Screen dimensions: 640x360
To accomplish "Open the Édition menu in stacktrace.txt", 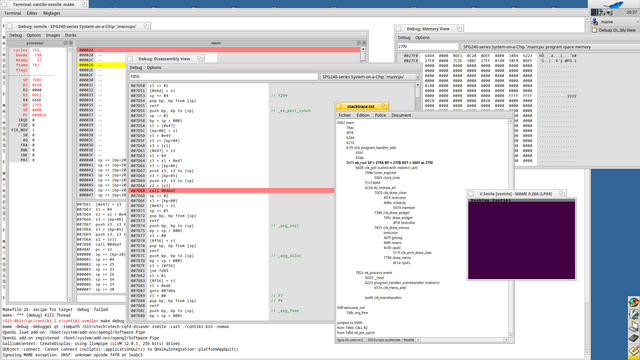I will point(363,115).
